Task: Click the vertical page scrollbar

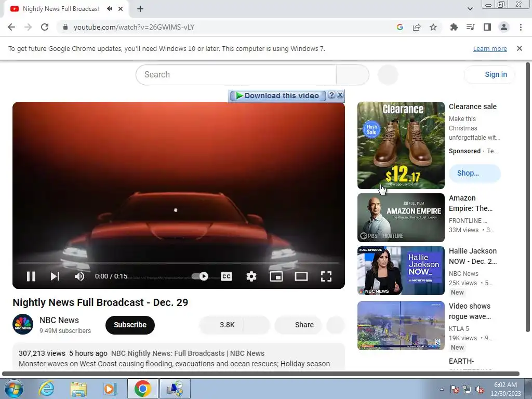Action: 528,197
